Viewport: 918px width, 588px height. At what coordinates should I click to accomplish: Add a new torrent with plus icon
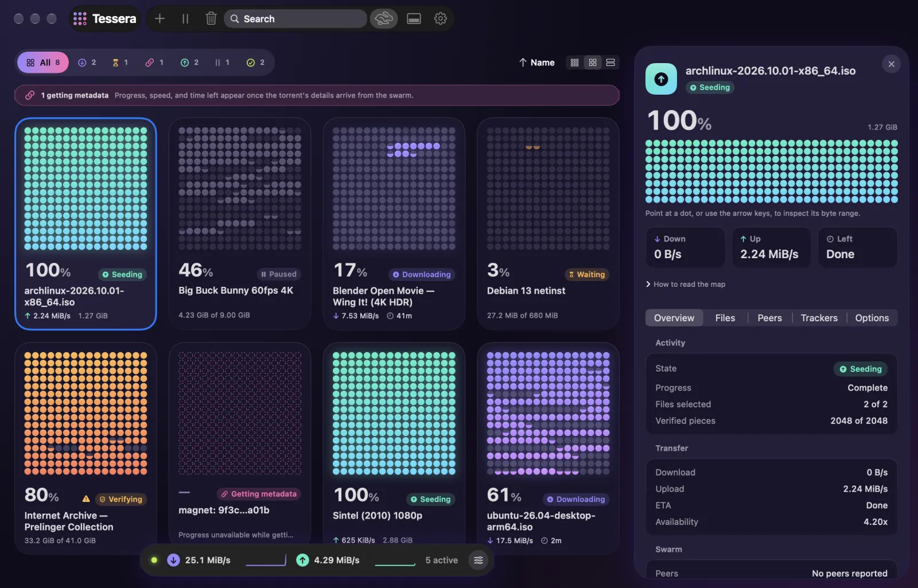(160, 19)
